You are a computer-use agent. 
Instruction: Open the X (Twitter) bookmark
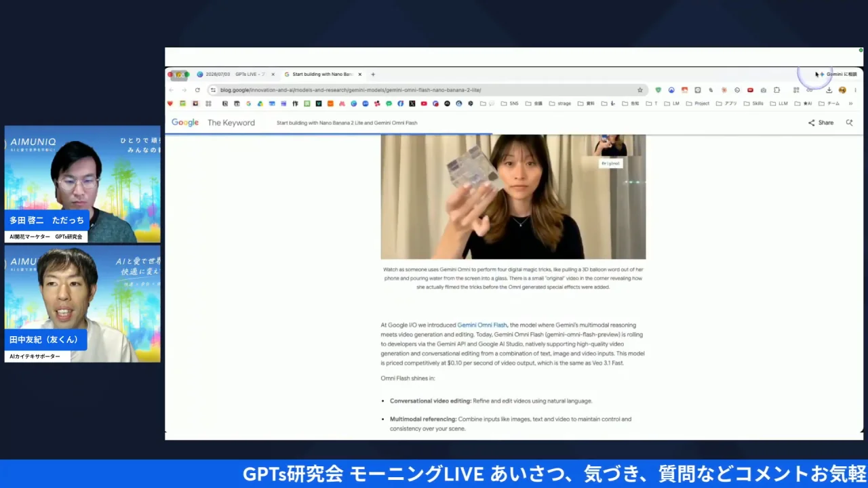(412, 104)
